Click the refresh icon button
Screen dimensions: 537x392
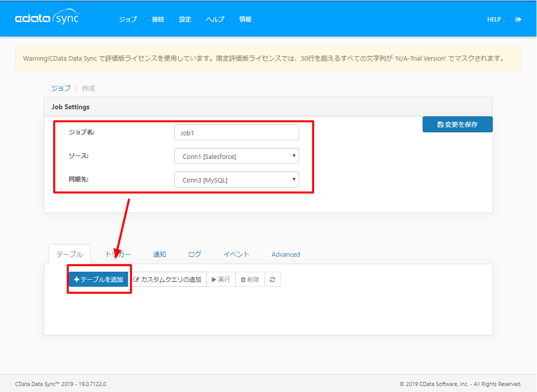point(273,279)
